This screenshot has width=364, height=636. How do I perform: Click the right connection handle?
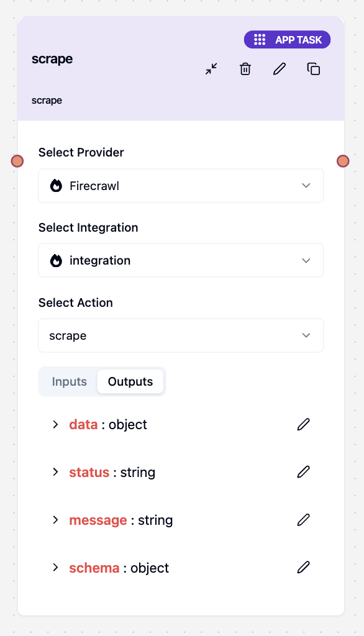click(x=342, y=161)
